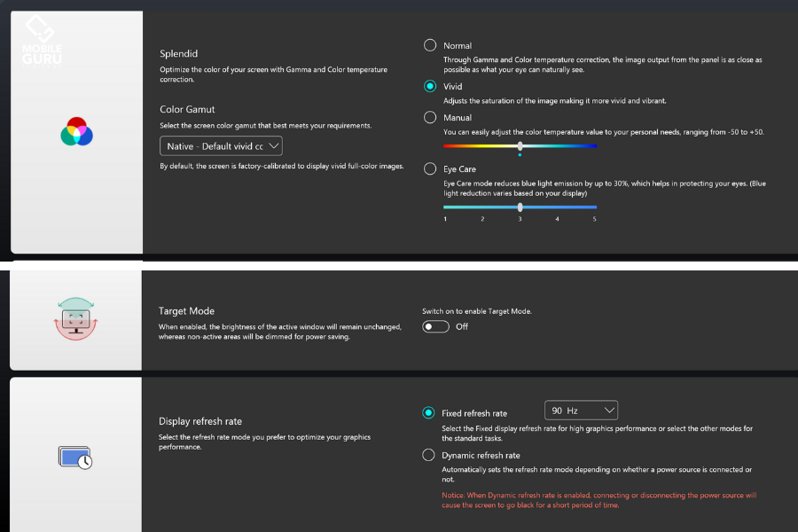Click the Splendid RGB color circles icon
The image size is (798, 532).
[77, 131]
